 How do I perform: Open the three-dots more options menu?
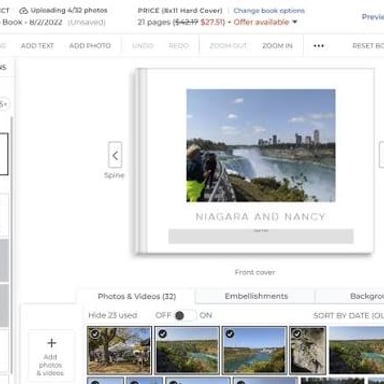pyautogui.click(x=319, y=46)
